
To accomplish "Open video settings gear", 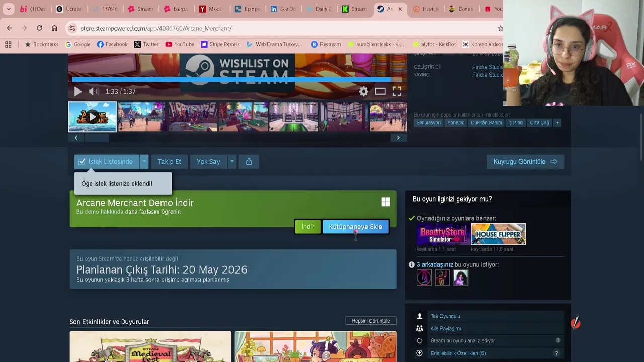I will pos(363,92).
